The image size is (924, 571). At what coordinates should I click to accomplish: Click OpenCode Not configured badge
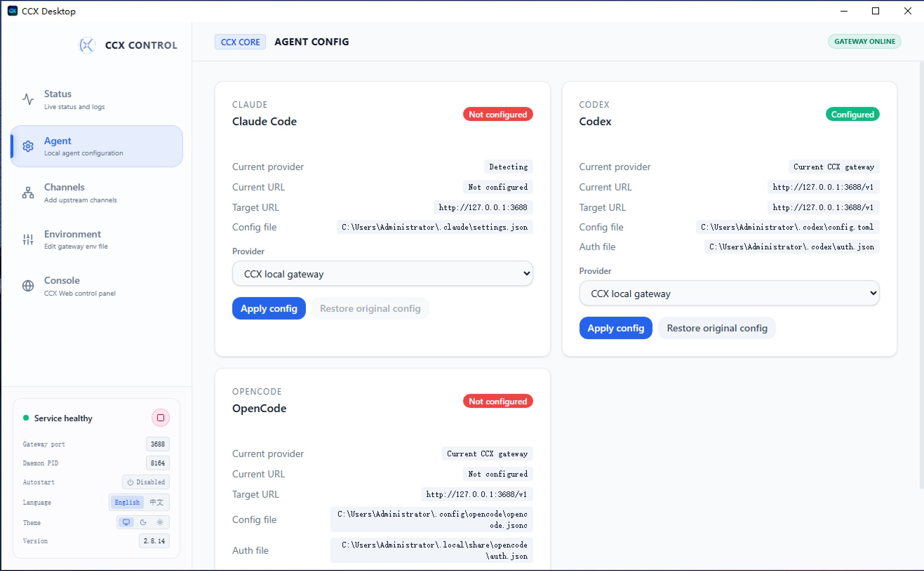click(498, 401)
